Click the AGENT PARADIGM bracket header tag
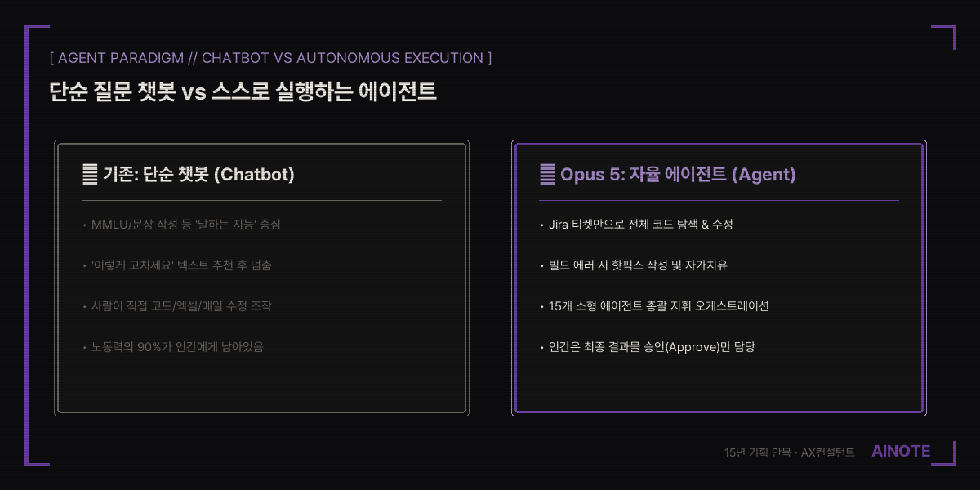 click(x=270, y=58)
